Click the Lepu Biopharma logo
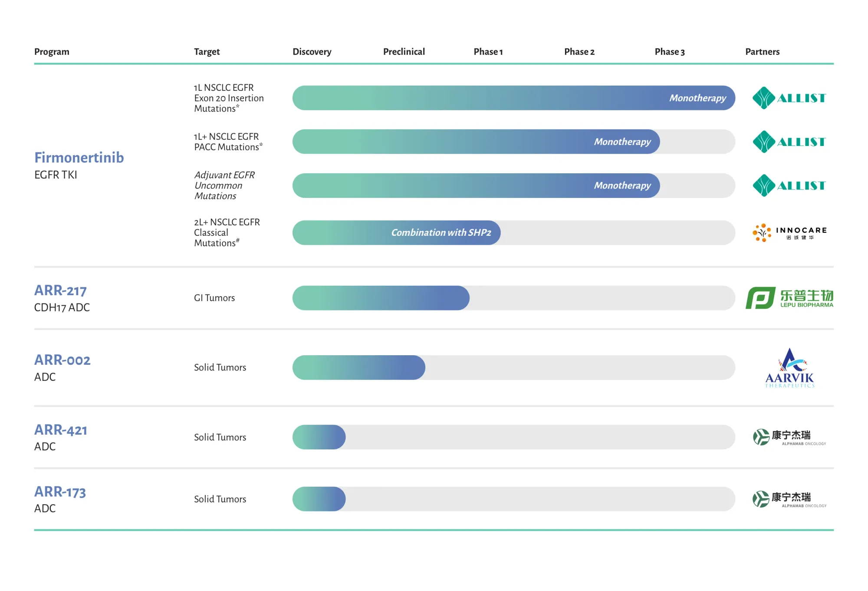This screenshot has height=591, width=868. tap(789, 298)
